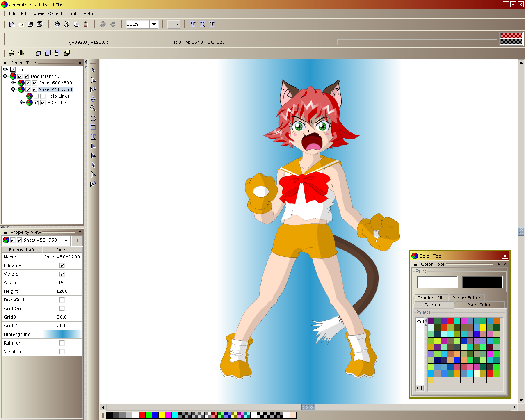The height and width of the screenshot is (420, 525).
Task: Click the Copy icon in toolbar
Action: tap(76, 24)
